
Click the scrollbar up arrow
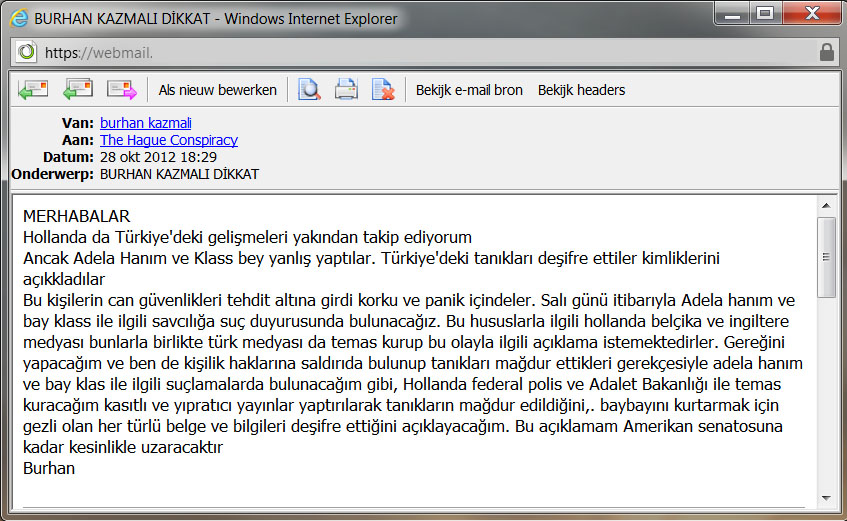(826, 205)
